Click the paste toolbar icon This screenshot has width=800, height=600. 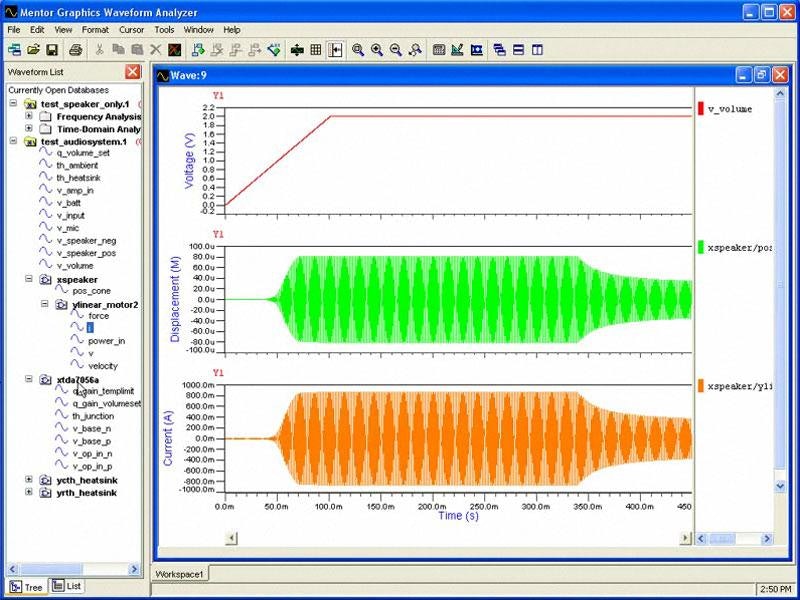coord(137,49)
